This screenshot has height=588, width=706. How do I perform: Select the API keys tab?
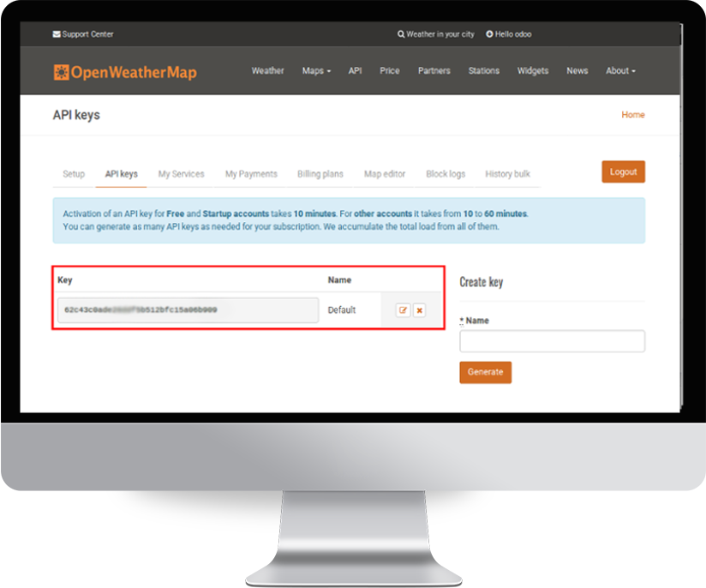(122, 174)
